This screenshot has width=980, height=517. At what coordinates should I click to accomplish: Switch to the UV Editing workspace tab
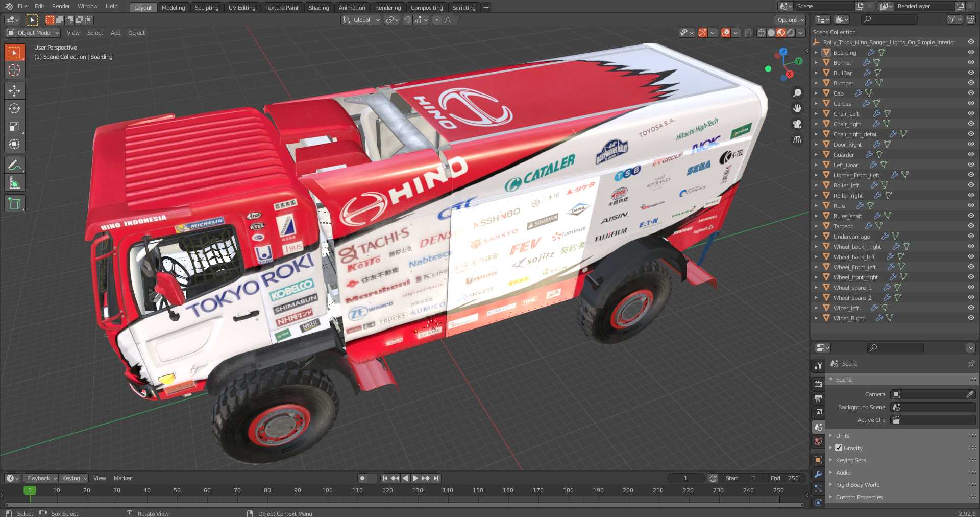click(242, 8)
